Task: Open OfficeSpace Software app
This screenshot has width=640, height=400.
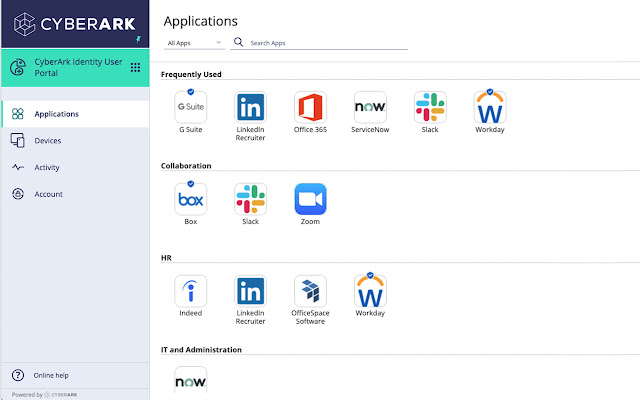Action: click(310, 291)
